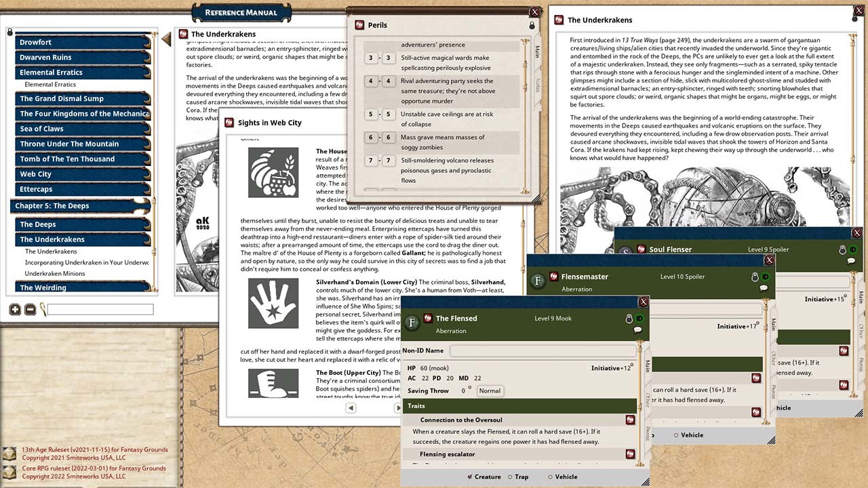Toggle the ID status on the Soul Flenser sheet
868x488 pixels.
click(x=853, y=249)
